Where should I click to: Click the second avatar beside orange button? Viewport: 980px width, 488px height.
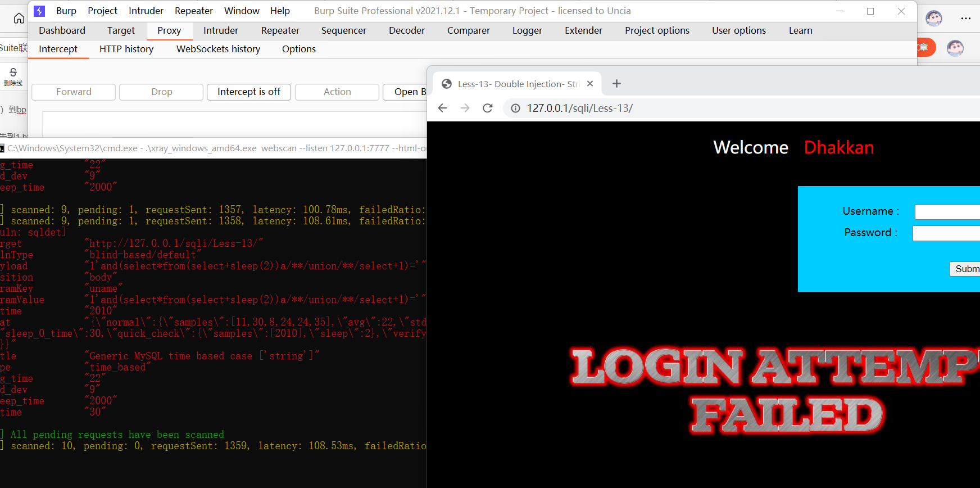click(x=955, y=48)
